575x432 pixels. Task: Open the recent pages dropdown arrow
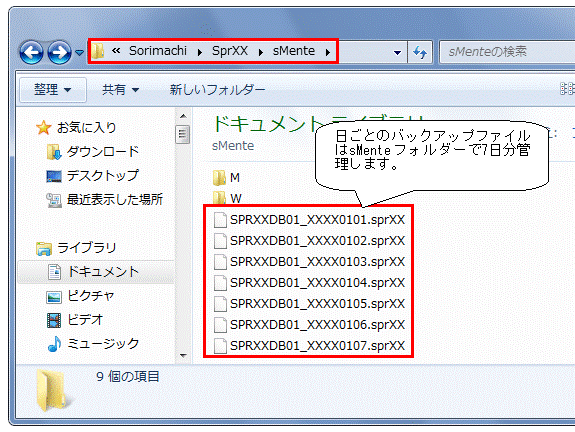click(x=79, y=52)
